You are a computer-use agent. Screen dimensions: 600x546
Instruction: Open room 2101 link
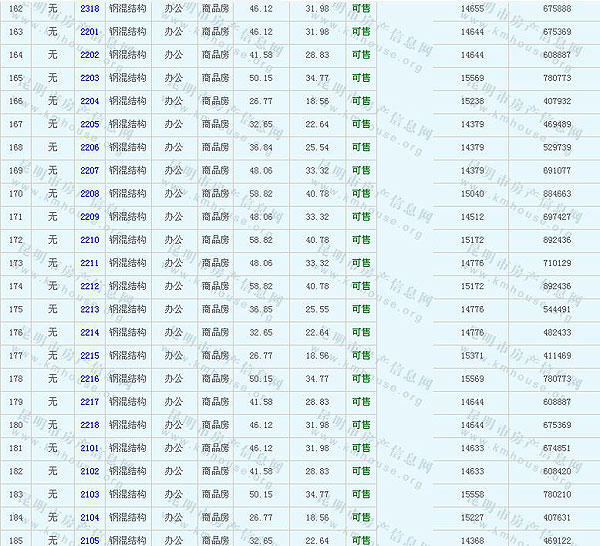coord(89,448)
